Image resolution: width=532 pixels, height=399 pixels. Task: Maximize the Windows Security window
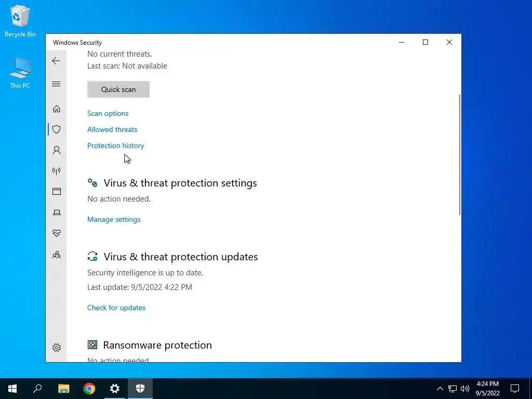tap(425, 42)
